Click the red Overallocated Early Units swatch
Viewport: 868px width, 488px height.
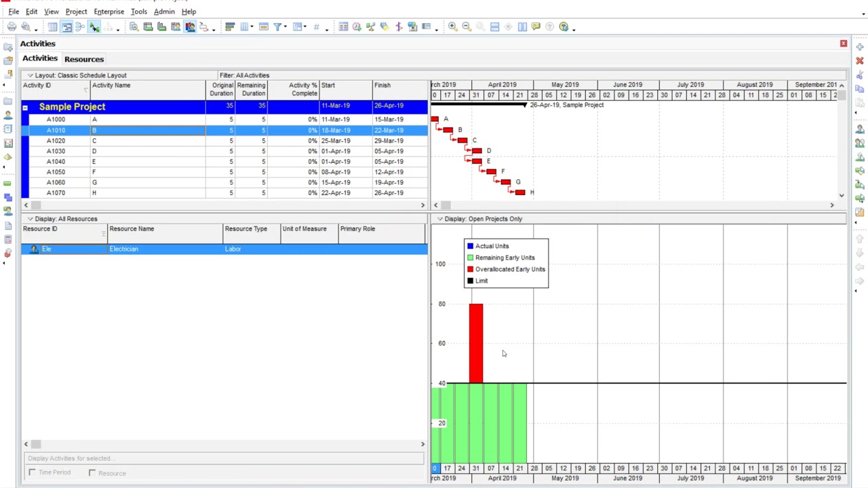tap(470, 269)
